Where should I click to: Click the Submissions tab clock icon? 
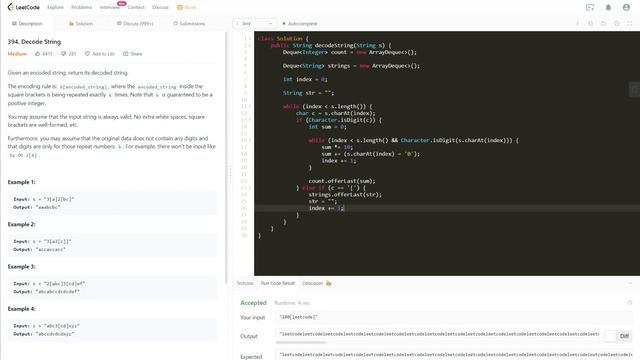(176, 24)
